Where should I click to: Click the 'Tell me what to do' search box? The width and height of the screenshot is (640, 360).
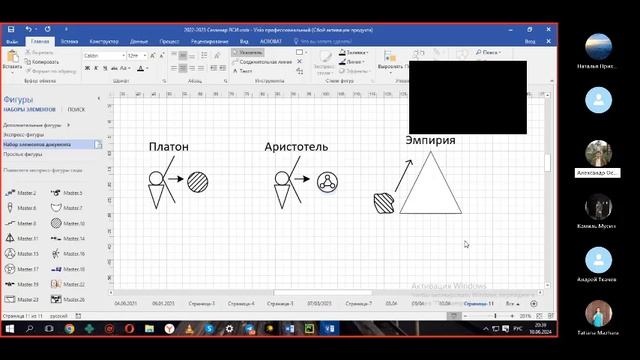click(323, 42)
